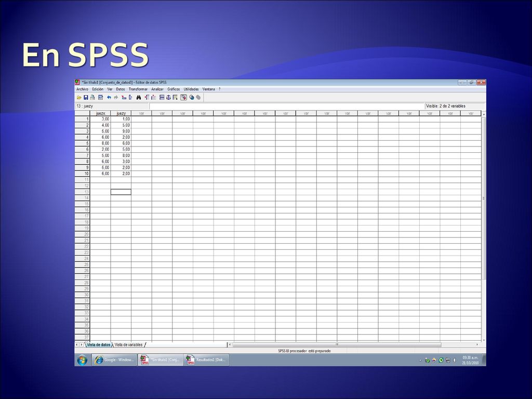Open Find with the binoculars icon
The height and width of the screenshot is (399, 532).
[x=138, y=97]
